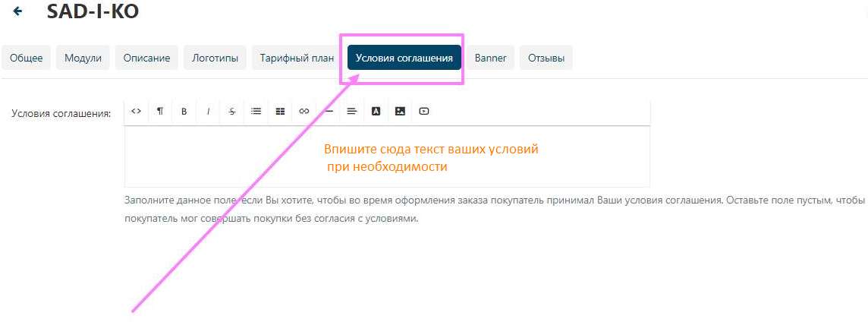
Task: Go back using the left arrow
Action: (x=17, y=11)
